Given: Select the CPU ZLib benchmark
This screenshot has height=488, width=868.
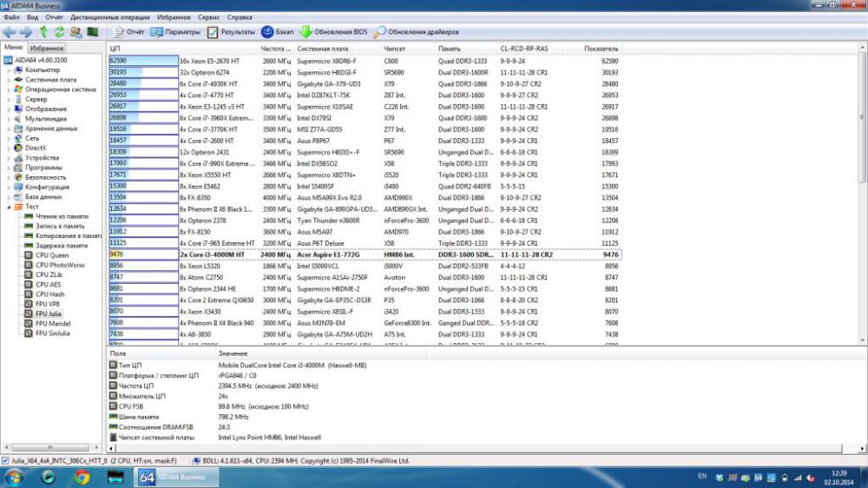Looking at the screenshot, I should tap(43, 274).
